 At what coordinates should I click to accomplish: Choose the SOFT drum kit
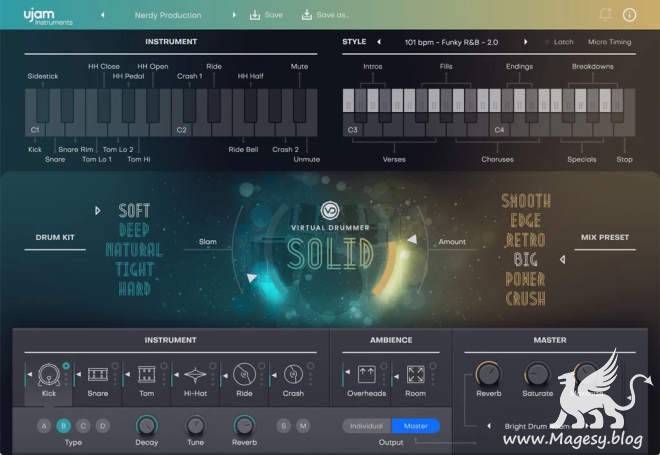pos(134,210)
